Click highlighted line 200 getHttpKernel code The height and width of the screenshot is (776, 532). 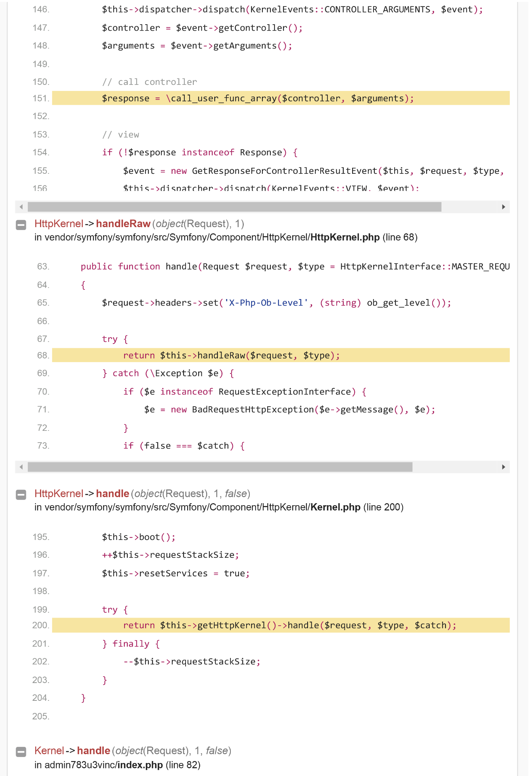(x=281, y=625)
